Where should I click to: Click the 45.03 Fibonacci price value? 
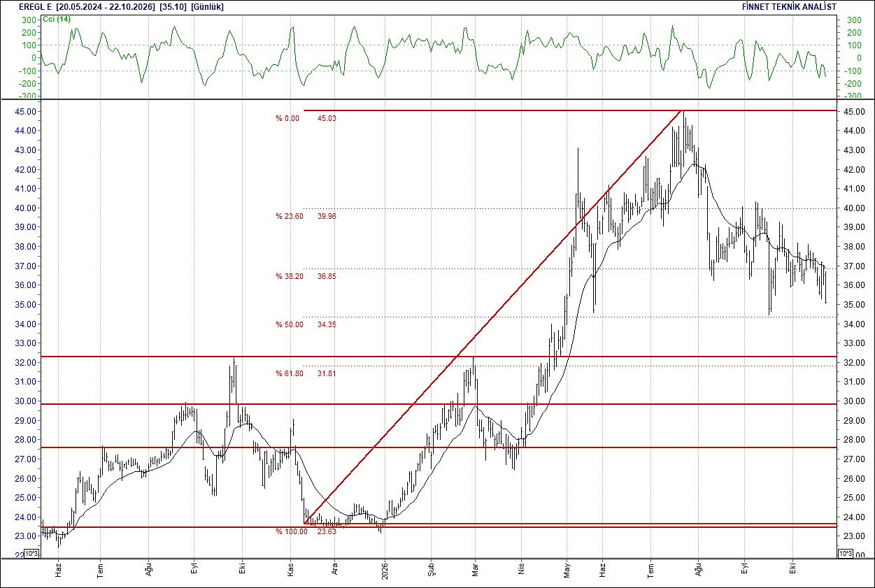coord(327,118)
